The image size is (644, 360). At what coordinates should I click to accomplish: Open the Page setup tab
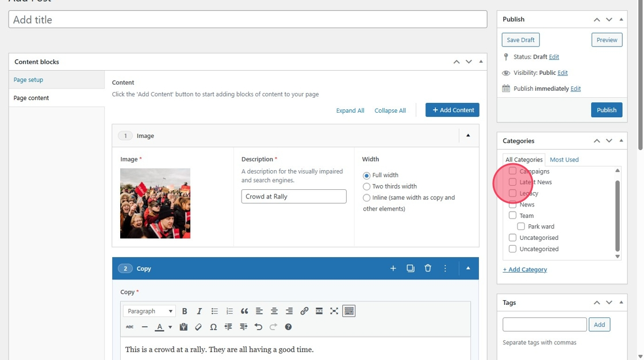29,80
